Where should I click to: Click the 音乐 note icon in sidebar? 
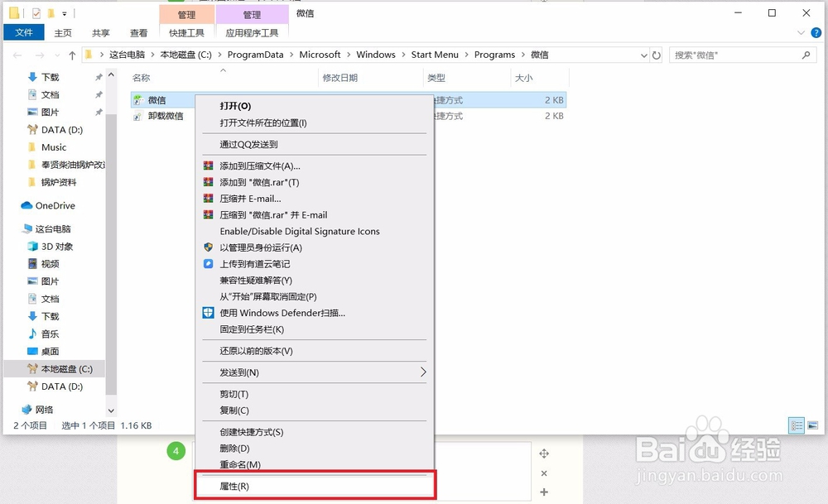point(33,334)
